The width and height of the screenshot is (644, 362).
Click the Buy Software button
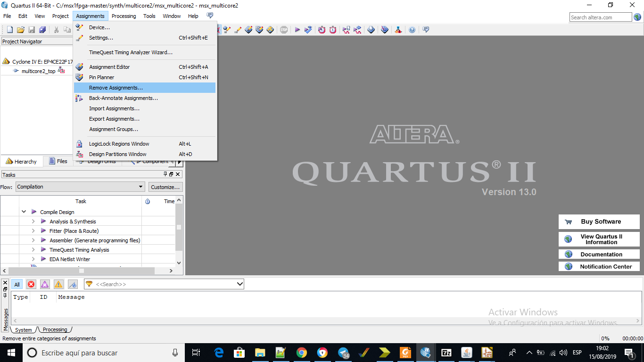click(599, 222)
